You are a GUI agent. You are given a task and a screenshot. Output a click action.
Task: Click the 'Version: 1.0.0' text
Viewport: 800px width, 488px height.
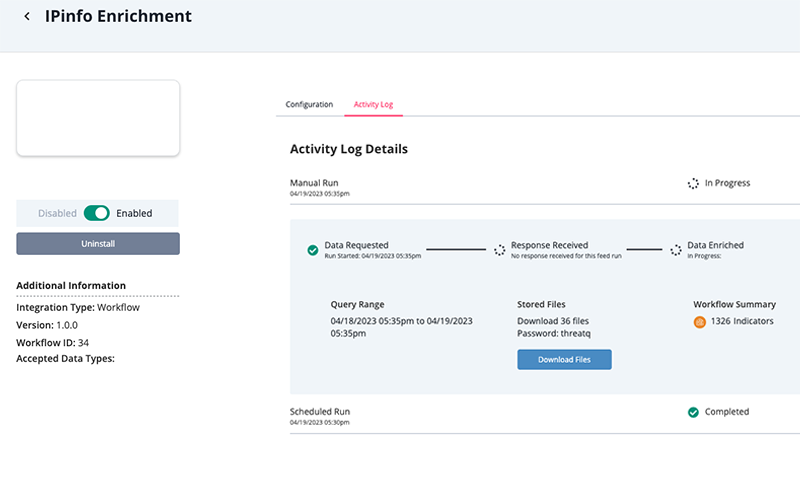click(47, 325)
